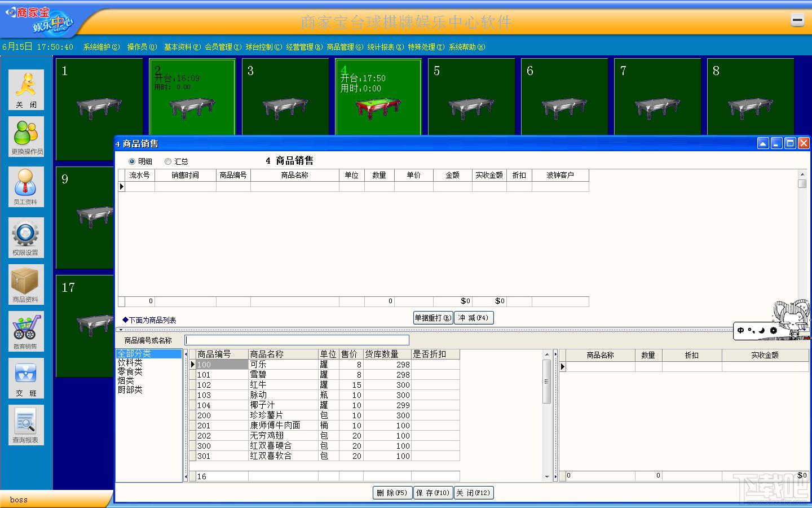Open 散客销售 shopping cart icon
The height and width of the screenshot is (508, 812).
pyautogui.click(x=26, y=331)
